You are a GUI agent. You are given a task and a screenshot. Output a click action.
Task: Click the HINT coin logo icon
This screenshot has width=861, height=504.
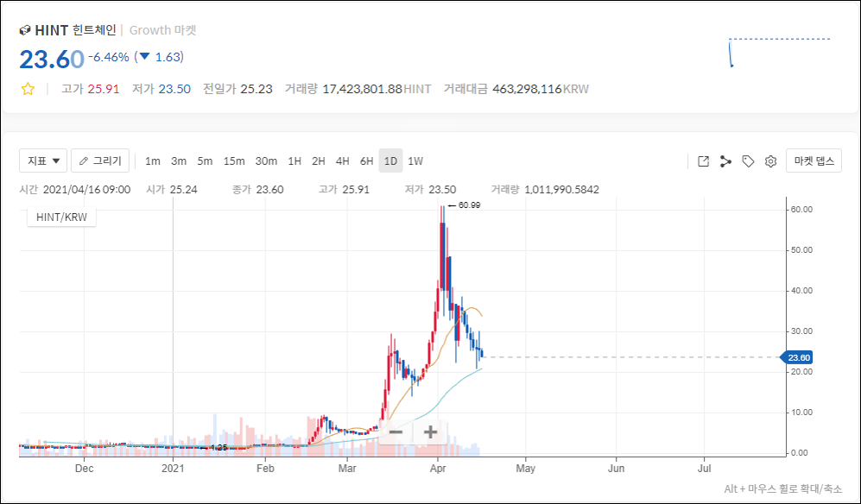tap(25, 30)
